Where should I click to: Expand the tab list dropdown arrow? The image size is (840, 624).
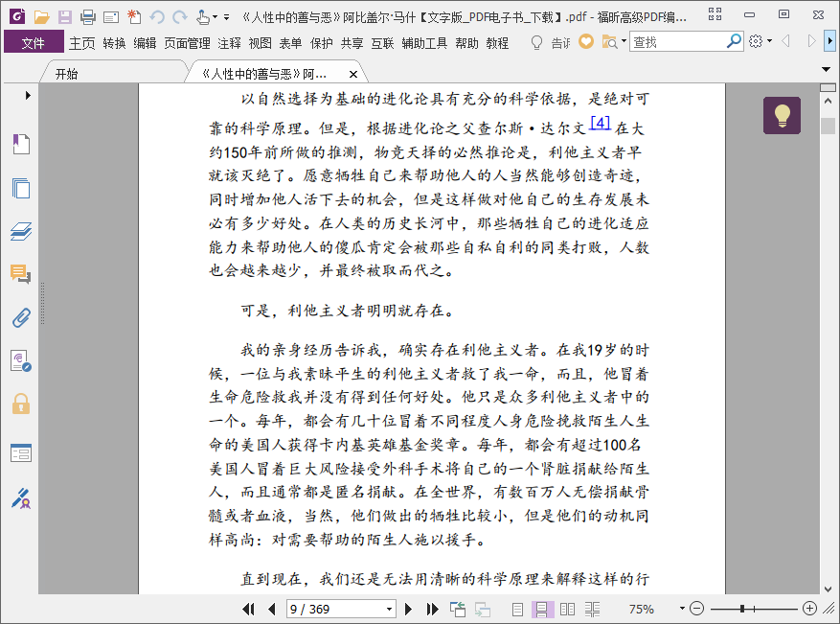826,69
